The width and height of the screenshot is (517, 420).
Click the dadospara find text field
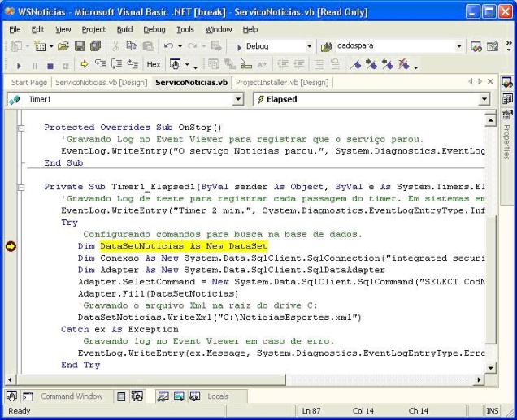pos(394,46)
